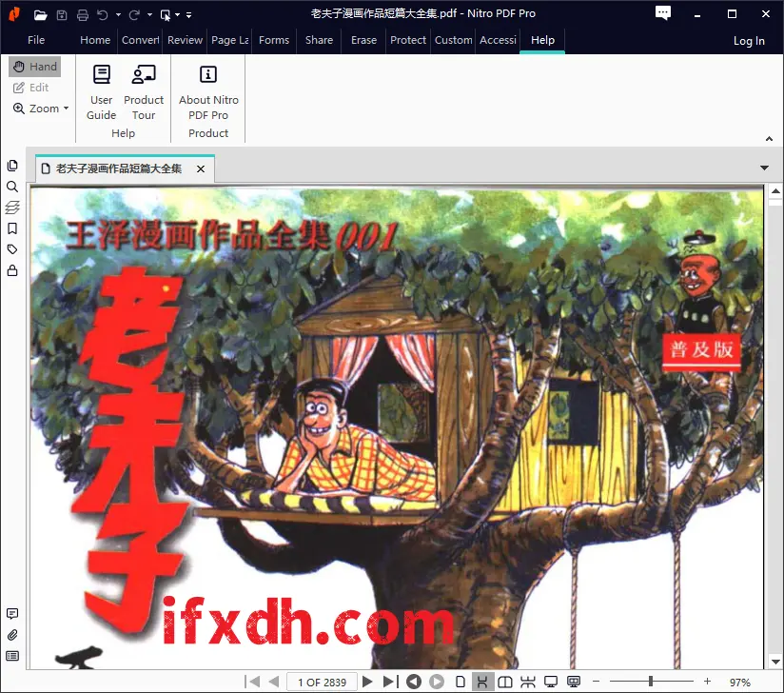Open the Search tool in the sidebar

coord(12,187)
